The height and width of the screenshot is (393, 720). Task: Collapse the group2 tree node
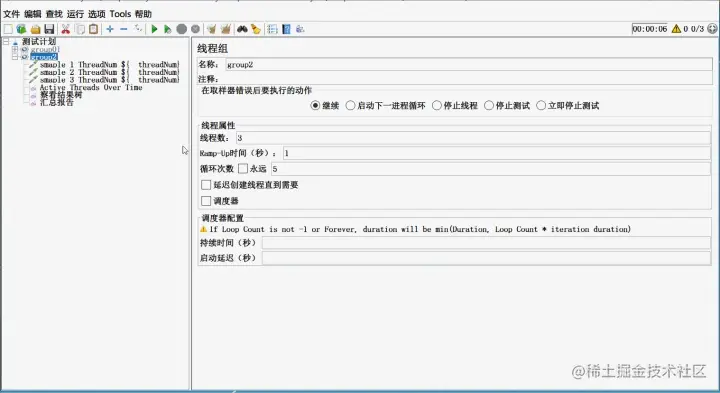(x=15, y=57)
